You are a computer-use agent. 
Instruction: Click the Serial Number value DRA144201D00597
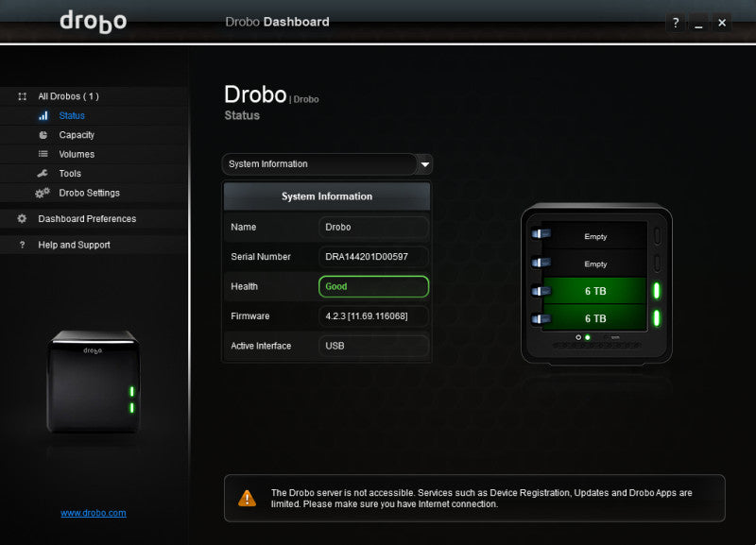click(x=373, y=257)
